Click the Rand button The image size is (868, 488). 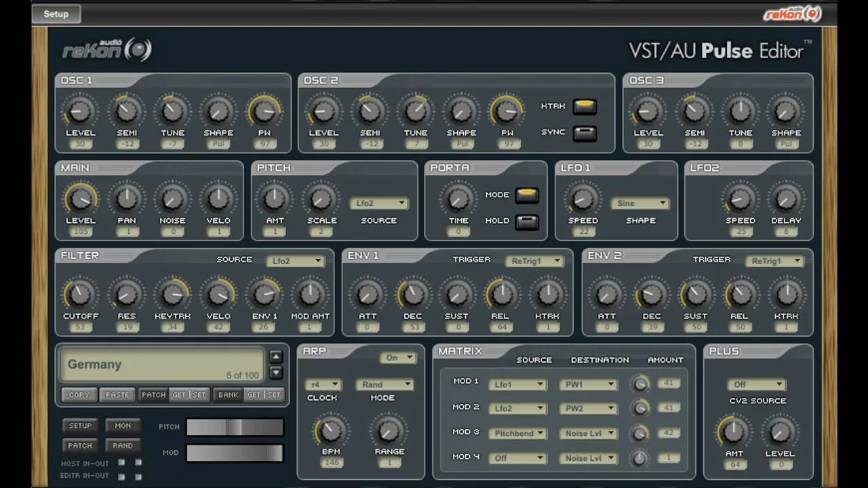pyautogui.click(x=123, y=445)
